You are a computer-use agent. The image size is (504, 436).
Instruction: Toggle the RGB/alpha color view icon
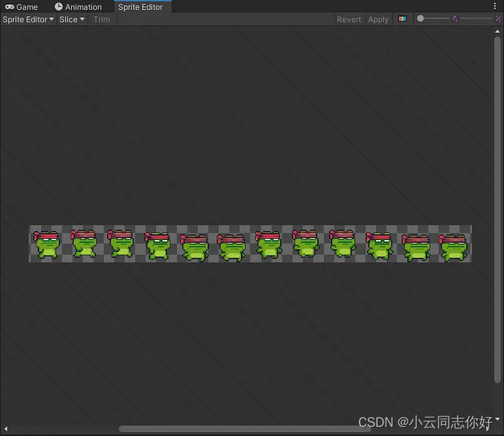(402, 19)
